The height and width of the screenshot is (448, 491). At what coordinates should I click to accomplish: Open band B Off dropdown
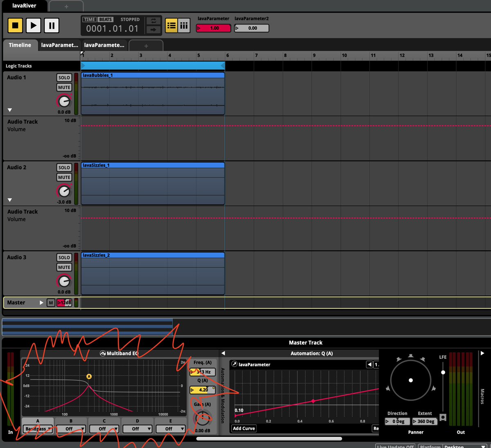click(71, 429)
